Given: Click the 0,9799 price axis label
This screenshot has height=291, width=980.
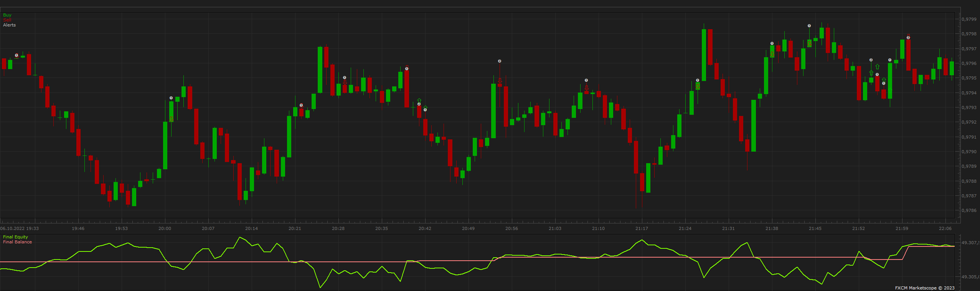Looking at the screenshot, I should coord(969,19).
